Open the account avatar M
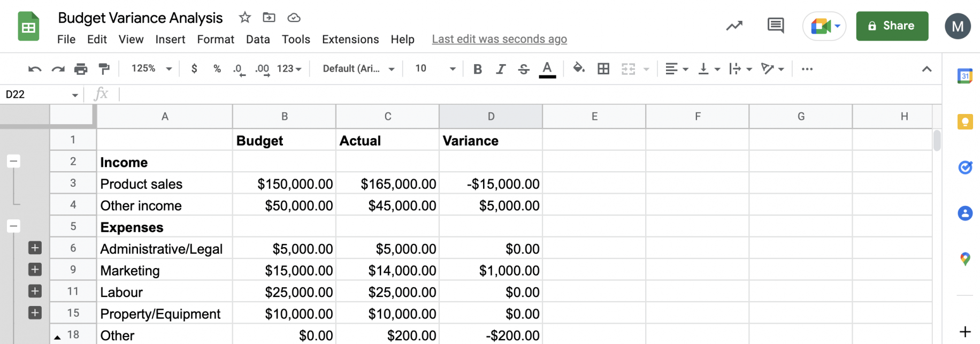The width and height of the screenshot is (980, 344). [958, 26]
